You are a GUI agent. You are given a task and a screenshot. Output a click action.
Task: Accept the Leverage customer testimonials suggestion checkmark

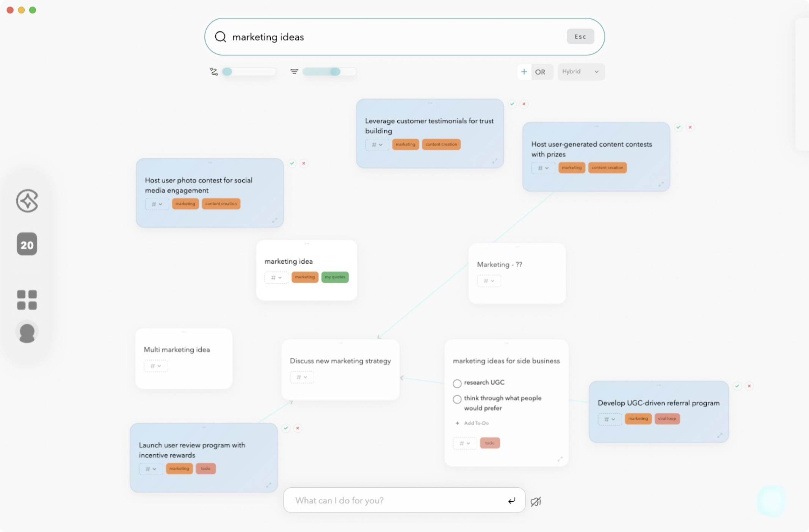coord(512,104)
